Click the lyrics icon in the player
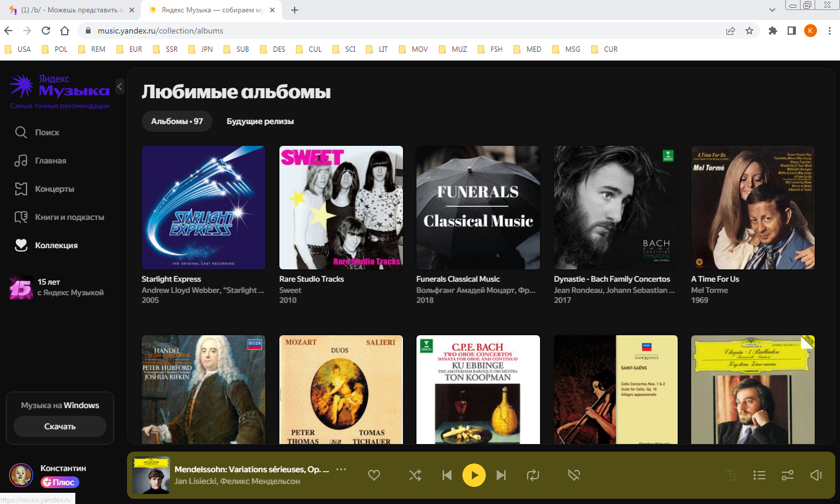 point(731,475)
